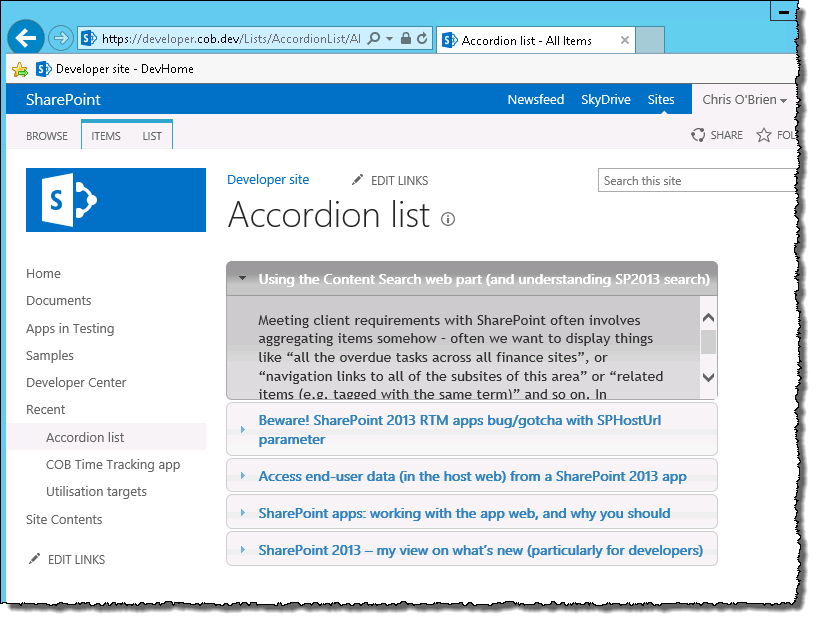This screenshot has width=817, height=622.
Task: Close the Accordion list browser tab
Action: (x=625, y=40)
